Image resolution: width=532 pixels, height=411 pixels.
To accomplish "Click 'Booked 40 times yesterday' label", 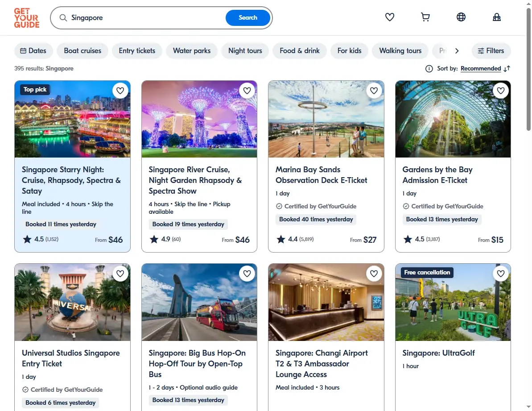I will 316,219.
